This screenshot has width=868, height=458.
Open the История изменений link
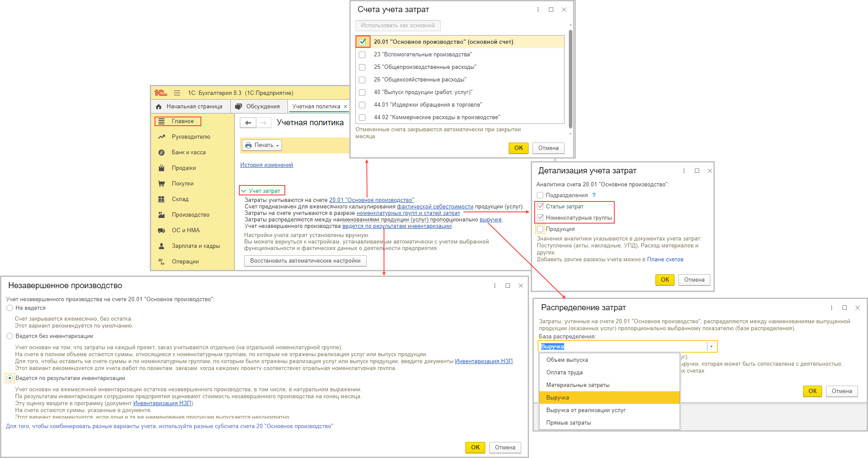point(267,165)
